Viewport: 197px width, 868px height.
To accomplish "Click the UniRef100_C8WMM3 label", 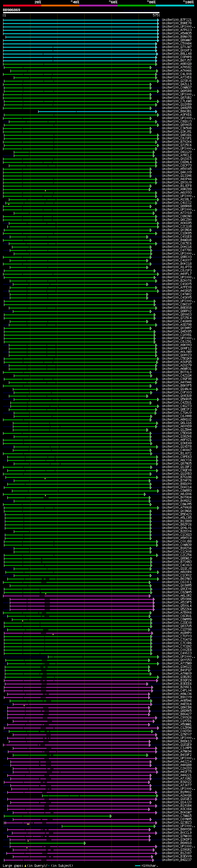I will click(177, 491).
